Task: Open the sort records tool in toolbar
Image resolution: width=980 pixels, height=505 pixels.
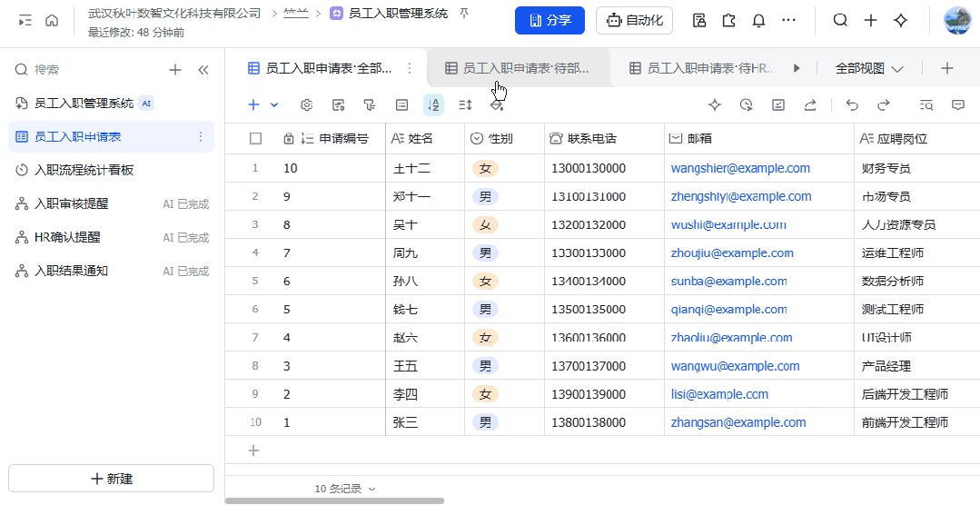Action: (x=433, y=105)
